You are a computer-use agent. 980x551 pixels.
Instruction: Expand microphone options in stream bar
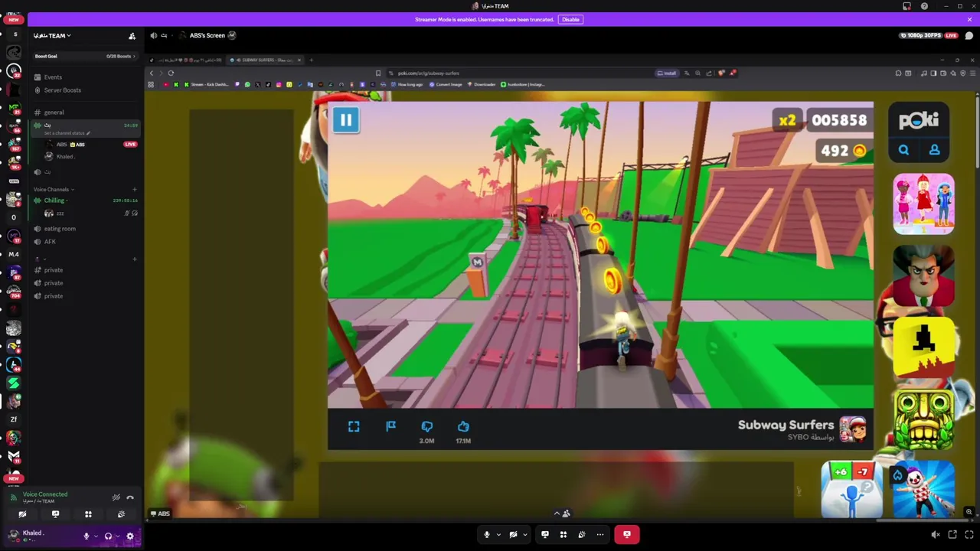(x=498, y=534)
